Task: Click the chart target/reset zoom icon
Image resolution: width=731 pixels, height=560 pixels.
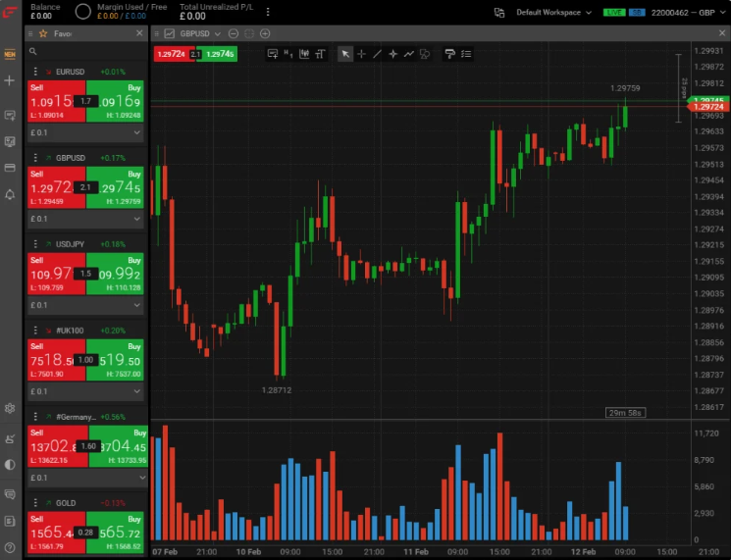Action: (249, 33)
